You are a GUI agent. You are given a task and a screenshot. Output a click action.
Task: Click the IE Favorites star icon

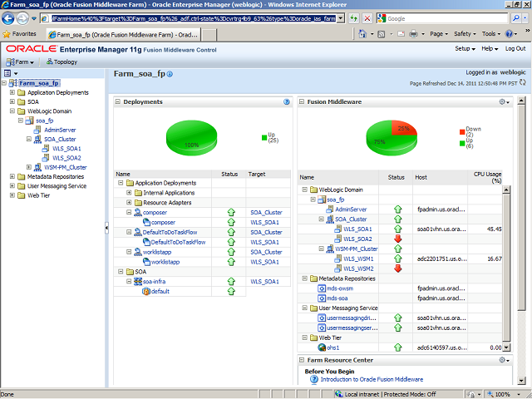pos(7,34)
